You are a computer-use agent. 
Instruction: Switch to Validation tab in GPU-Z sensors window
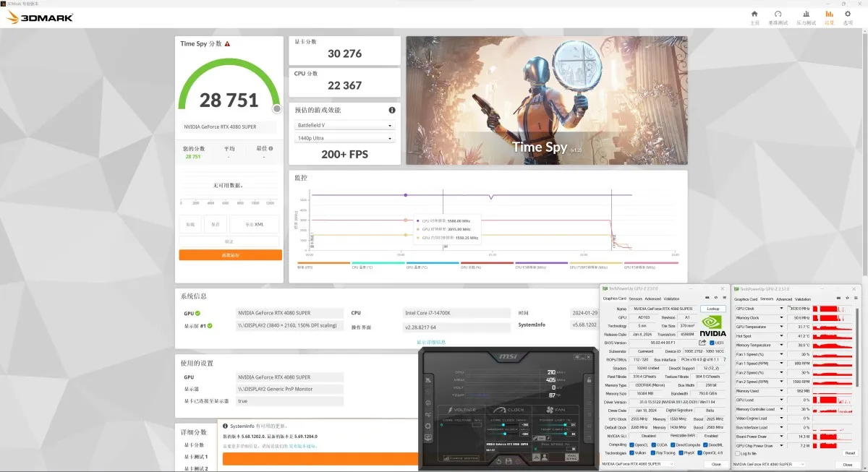803,299
